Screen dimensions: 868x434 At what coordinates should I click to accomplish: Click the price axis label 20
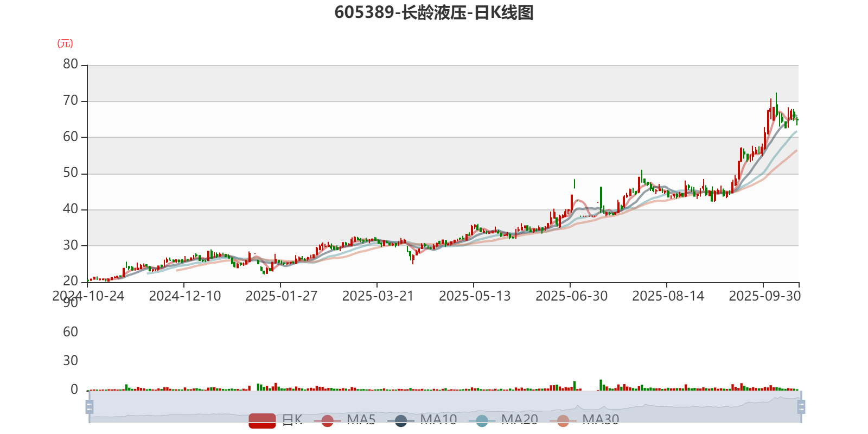point(71,281)
